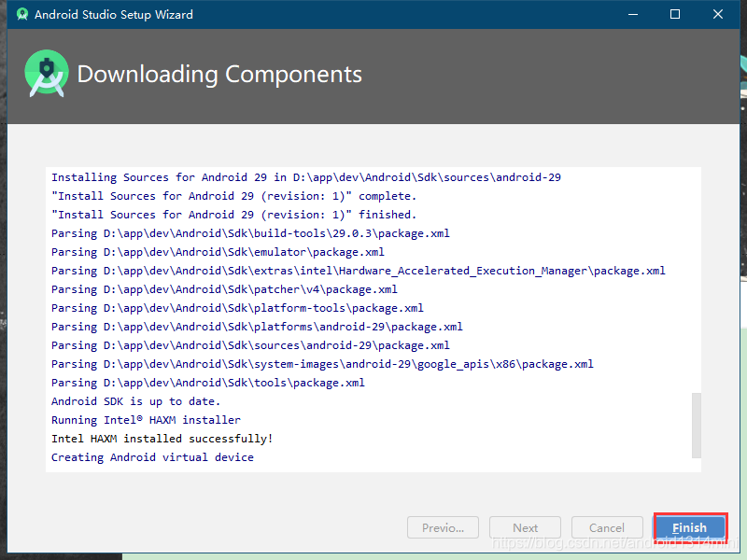Click the 'Downloading Components' heading

219,75
